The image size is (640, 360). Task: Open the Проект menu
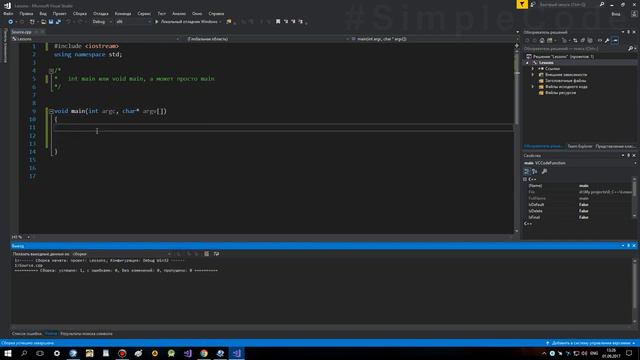pos(59,13)
